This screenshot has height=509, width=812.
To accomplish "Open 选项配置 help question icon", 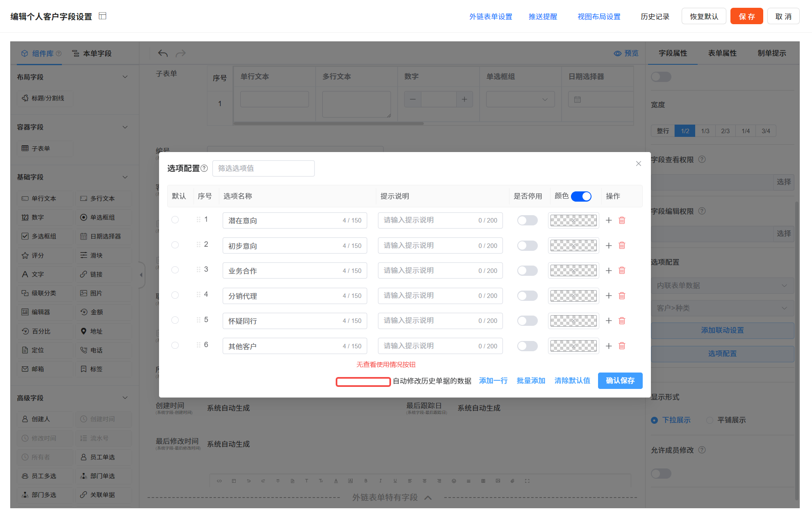I will click(x=204, y=168).
